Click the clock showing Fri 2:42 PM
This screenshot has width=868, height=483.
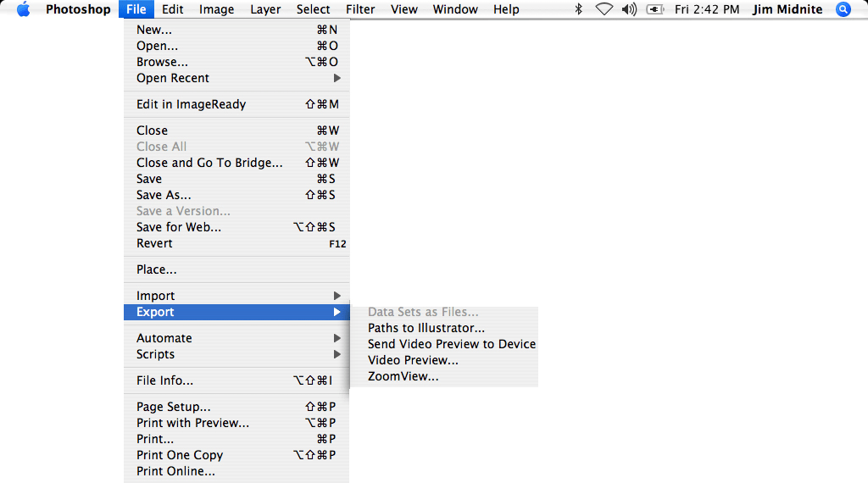coord(707,9)
